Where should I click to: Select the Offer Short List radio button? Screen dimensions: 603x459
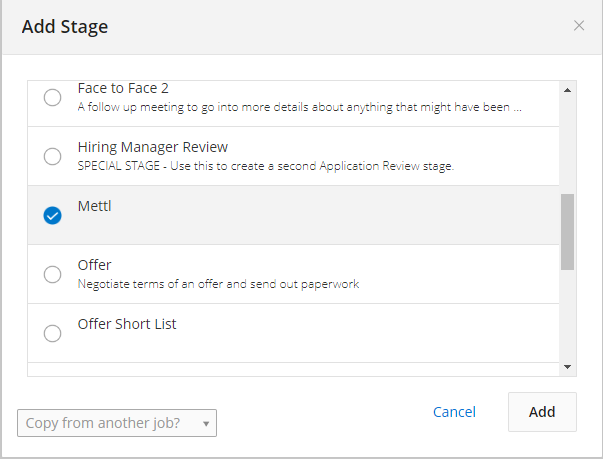click(x=52, y=333)
